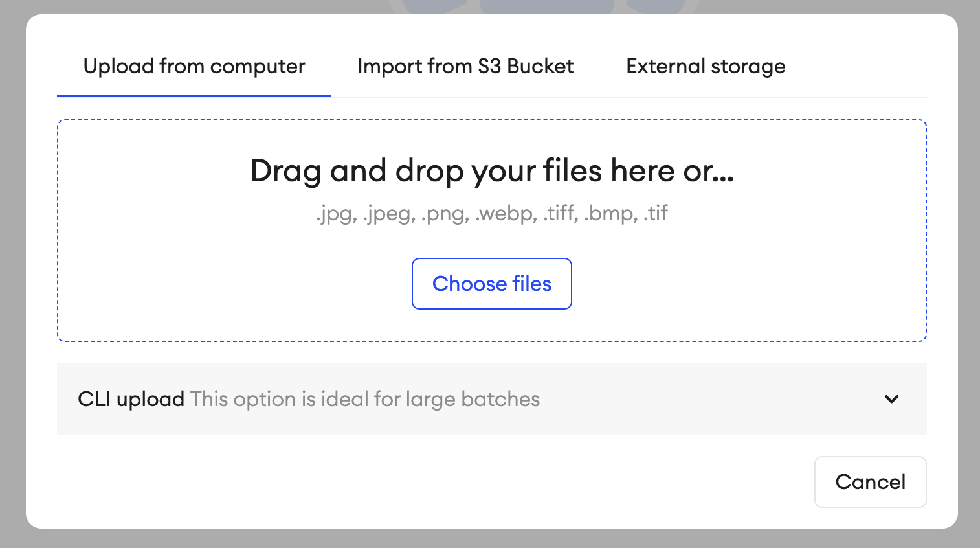
Task: Click the 'Drag and drop your files here' heading
Action: pyautogui.click(x=492, y=171)
